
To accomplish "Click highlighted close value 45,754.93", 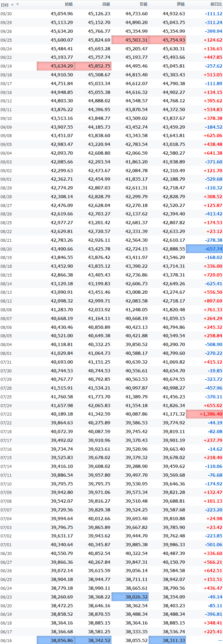I will coord(167,40).
